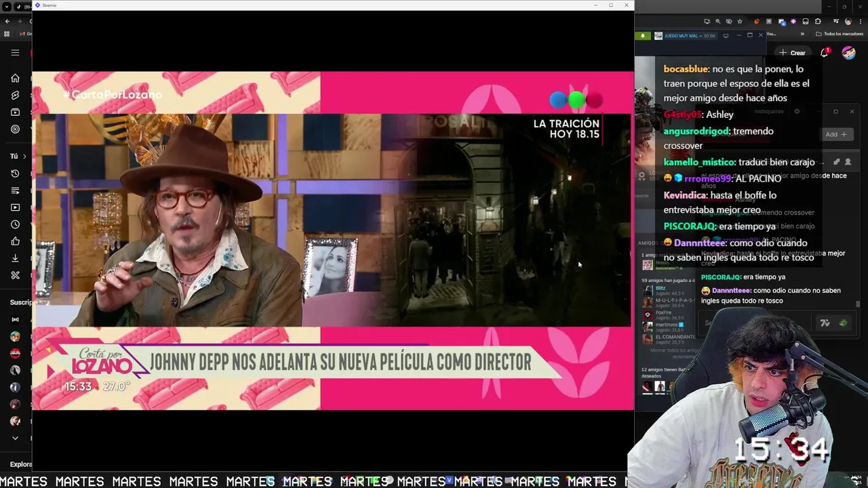Click the zoom magnifier in address bar
This screenshot has height=488, width=868.
[718, 22]
